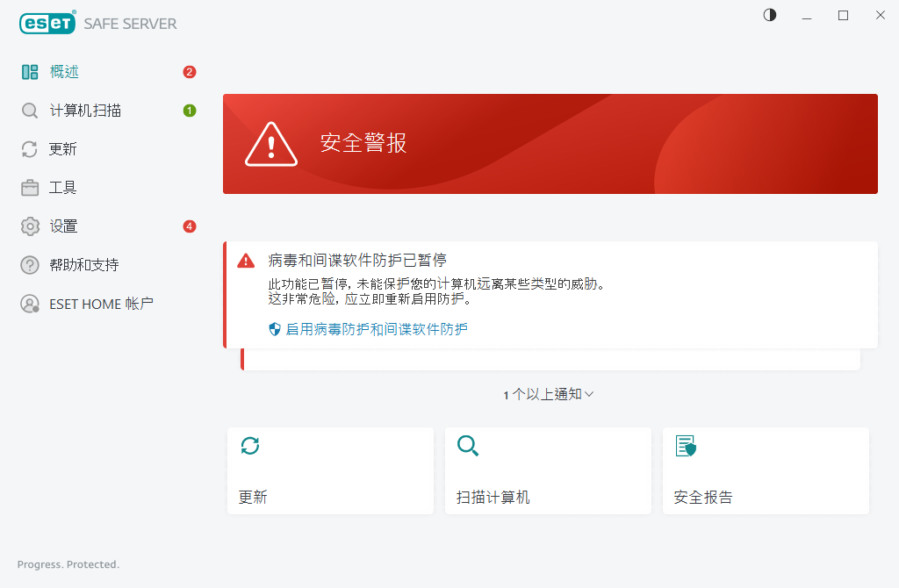Click the 设置 gear icon

(28, 226)
